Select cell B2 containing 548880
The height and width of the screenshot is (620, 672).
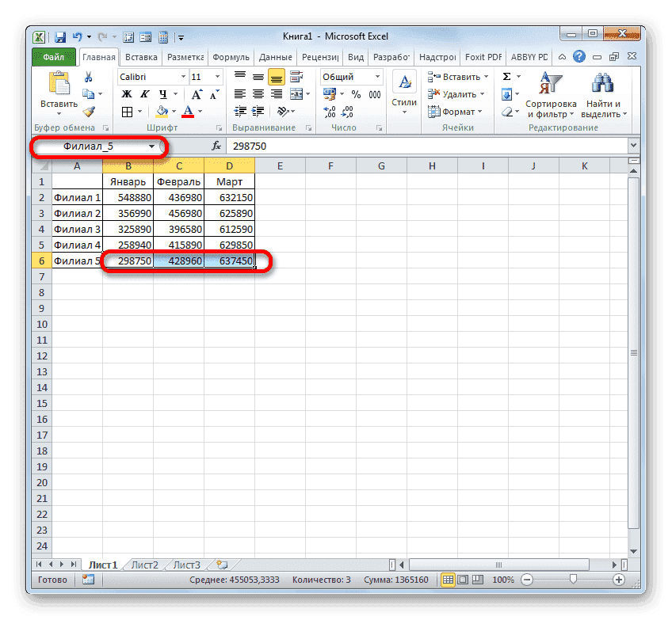coord(128,198)
